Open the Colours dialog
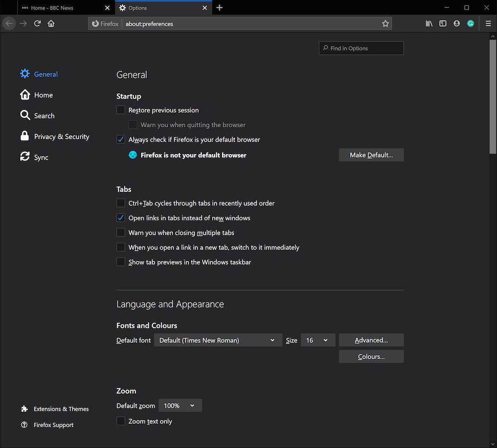This screenshot has width=497, height=448. click(x=371, y=356)
